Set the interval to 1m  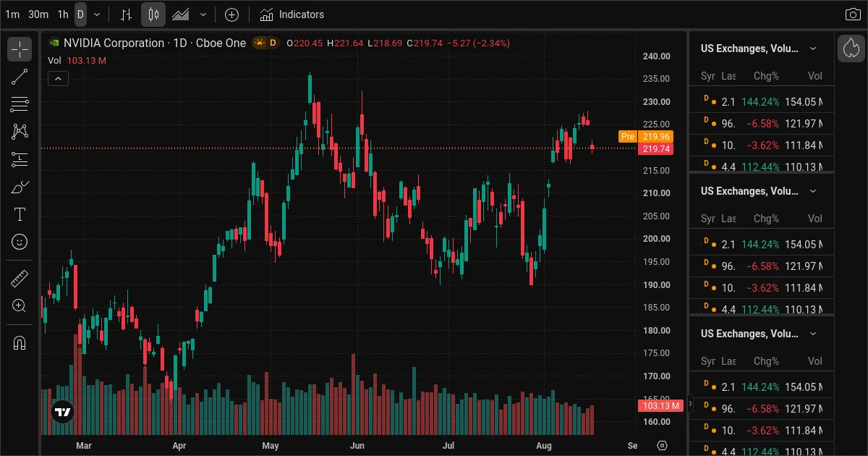12,14
